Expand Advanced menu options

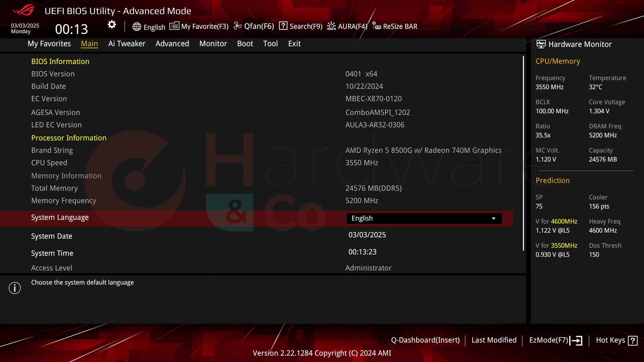click(172, 43)
